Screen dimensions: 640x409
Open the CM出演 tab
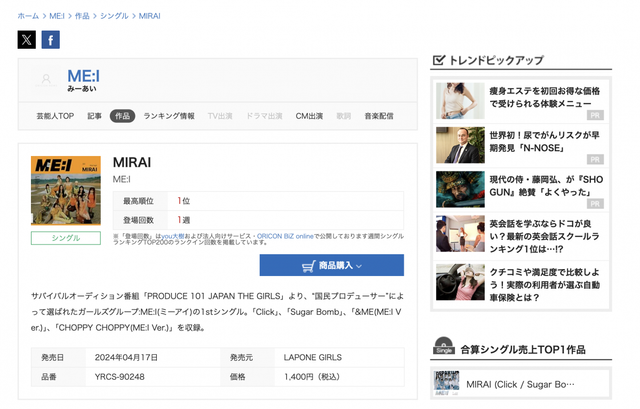309,116
